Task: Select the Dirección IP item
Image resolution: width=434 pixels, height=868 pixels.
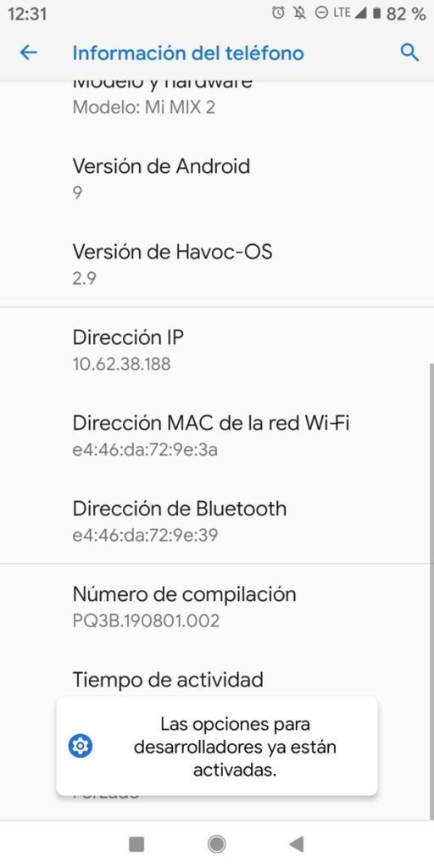Action: click(x=217, y=350)
